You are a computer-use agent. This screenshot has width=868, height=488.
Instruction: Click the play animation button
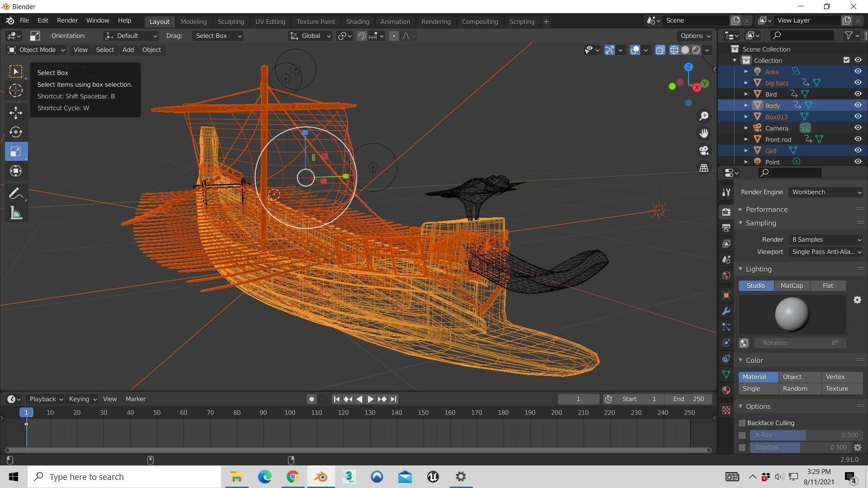coord(370,399)
